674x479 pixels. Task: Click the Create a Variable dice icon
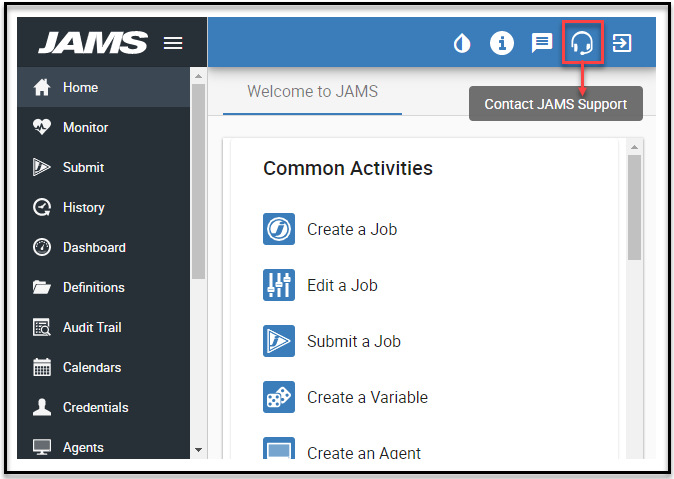click(279, 397)
